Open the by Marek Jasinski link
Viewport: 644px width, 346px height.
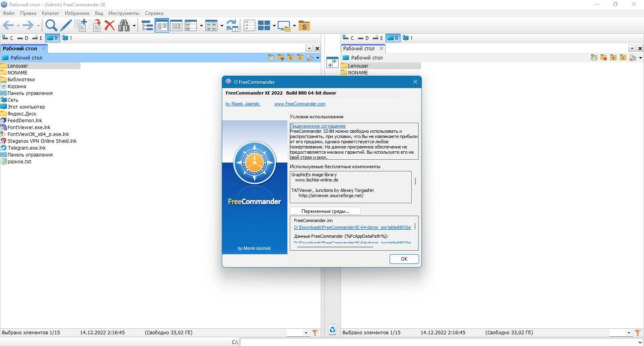tap(243, 104)
